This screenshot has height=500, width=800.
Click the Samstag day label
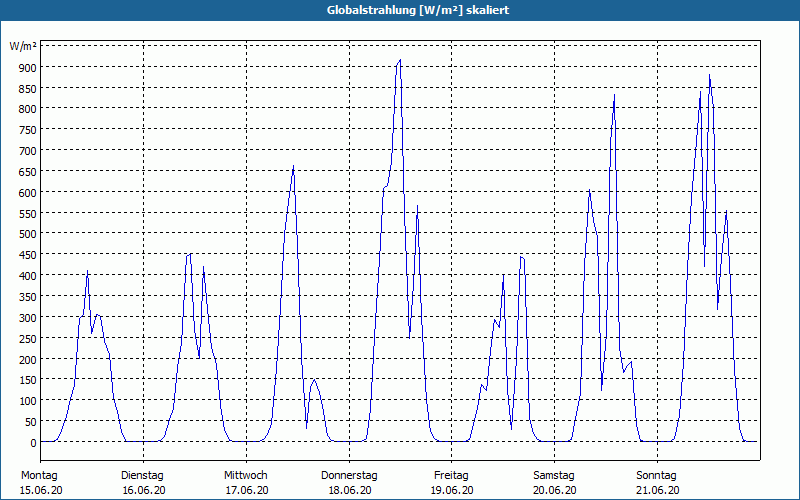point(554,476)
